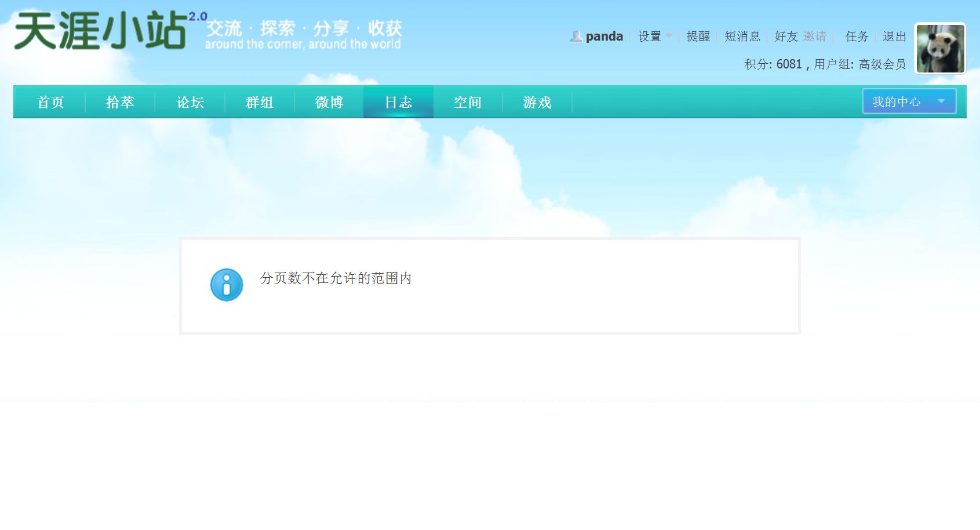The image size is (980, 530).
Task: Go to the 首页 tab
Action: [x=50, y=102]
